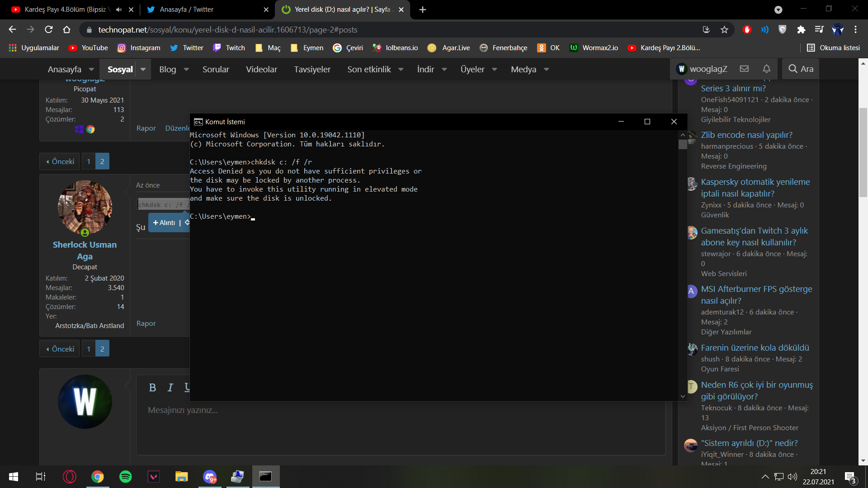The width and height of the screenshot is (868, 488).
Task: Expand the Blog menu dropdown arrow
Action: (186, 70)
